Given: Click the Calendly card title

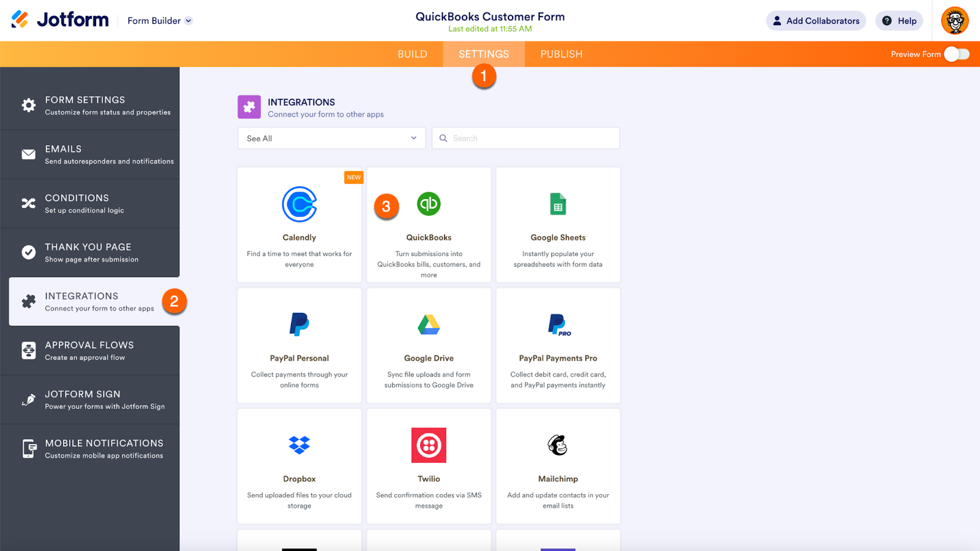Looking at the screenshot, I should pyautogui.click(x=300, y=238).
